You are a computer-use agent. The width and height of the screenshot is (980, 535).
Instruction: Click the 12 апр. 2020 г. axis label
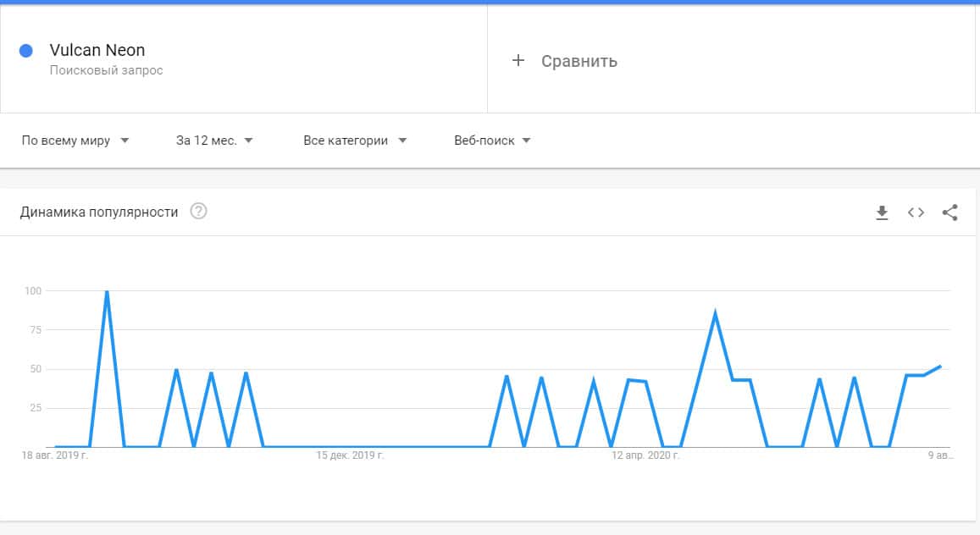click(645, 455)
